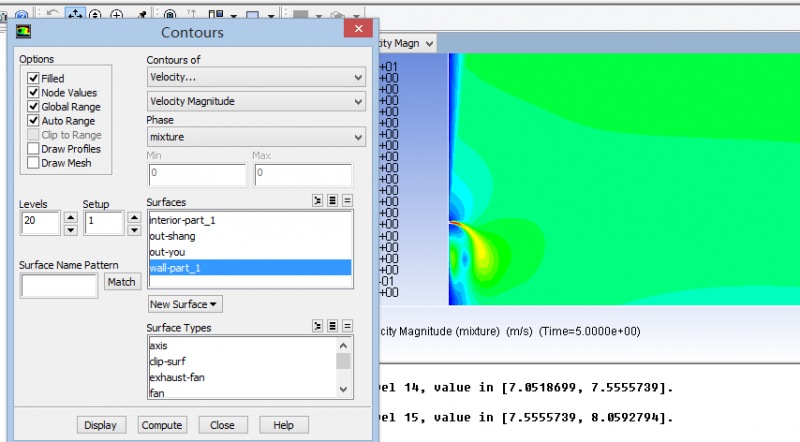Viewport: 800px width, 442px height.
Task: Click the Min value field
Action: click(x=197, y=175)
